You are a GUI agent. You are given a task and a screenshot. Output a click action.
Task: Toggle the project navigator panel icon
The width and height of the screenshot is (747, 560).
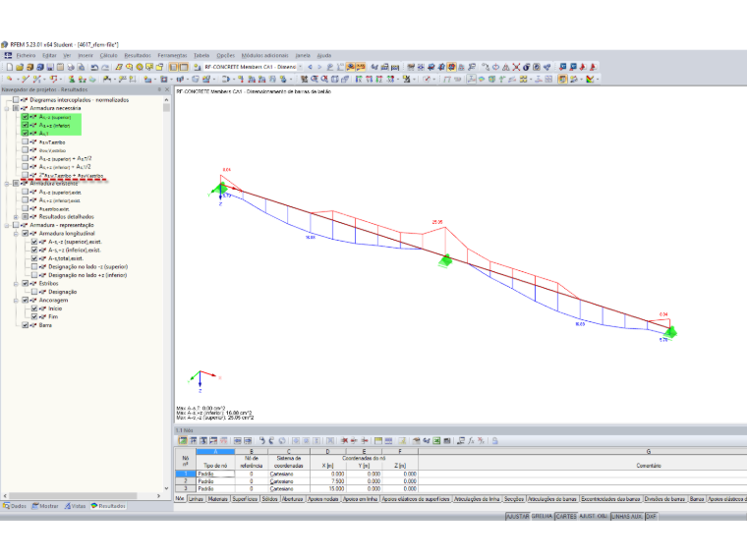pyautogui.click(x=173, y=67)
